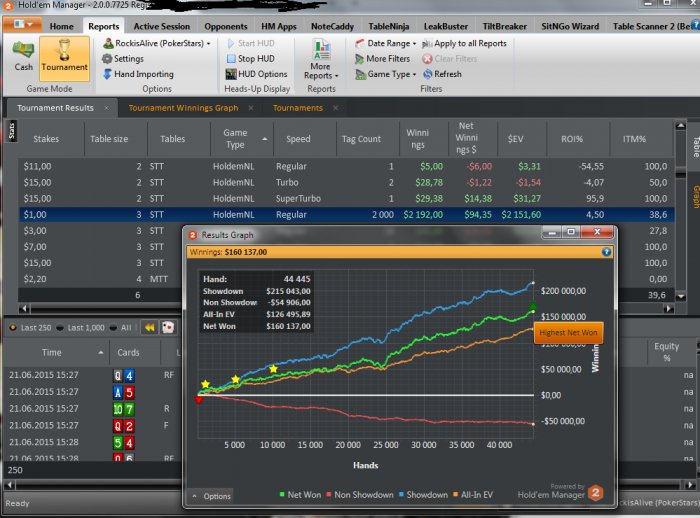
Task: Open More Reports menu
Action: pyautogui.click(x=321, y=59)
